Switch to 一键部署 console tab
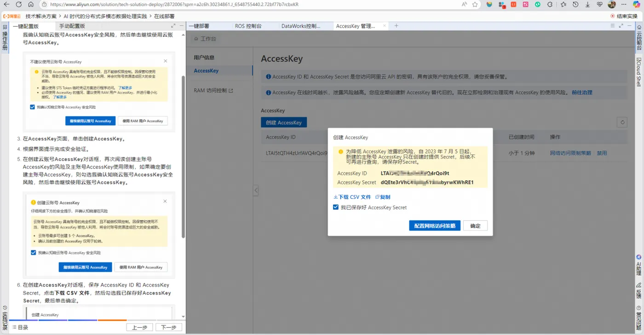The height and width of the screenshot is (335, 644). point(199,26)
